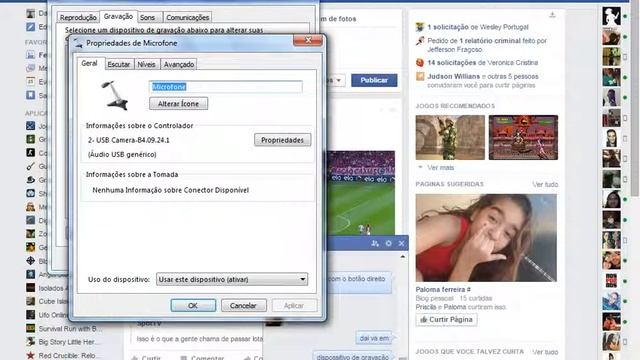Open Paloma ferreira # page link

[443, 289]
